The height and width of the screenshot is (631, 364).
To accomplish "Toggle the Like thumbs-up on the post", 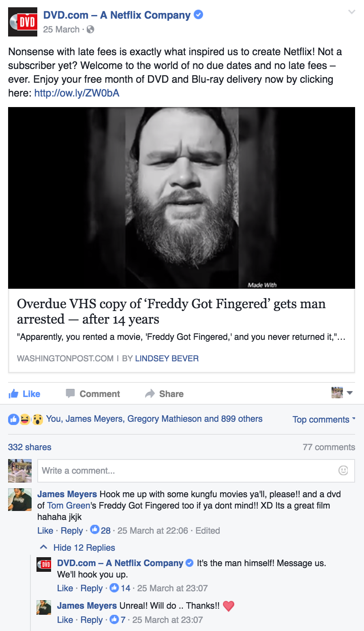I will tap(24, 394).
